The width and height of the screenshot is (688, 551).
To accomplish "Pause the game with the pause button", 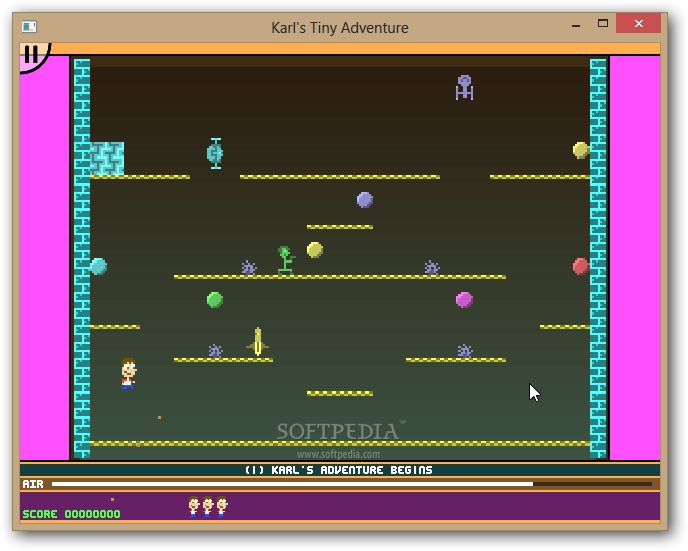I will (x=31, y=54).
